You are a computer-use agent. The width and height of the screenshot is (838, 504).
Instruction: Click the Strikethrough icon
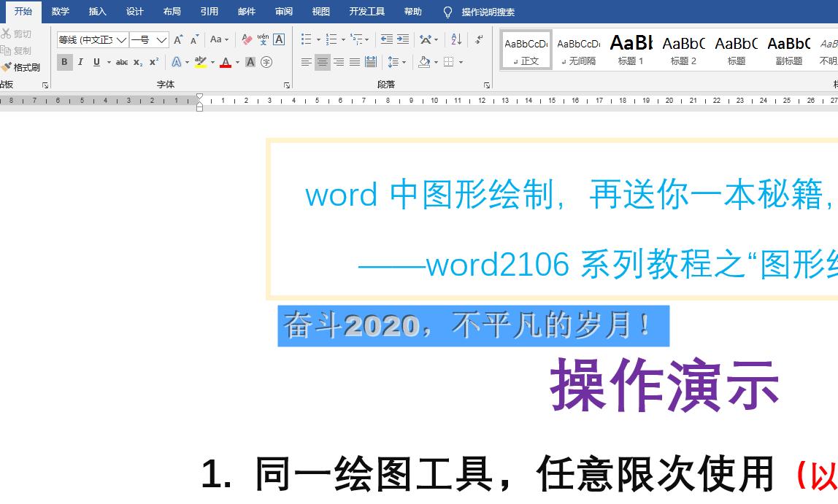pyautogui.click(x=121, y=63)
